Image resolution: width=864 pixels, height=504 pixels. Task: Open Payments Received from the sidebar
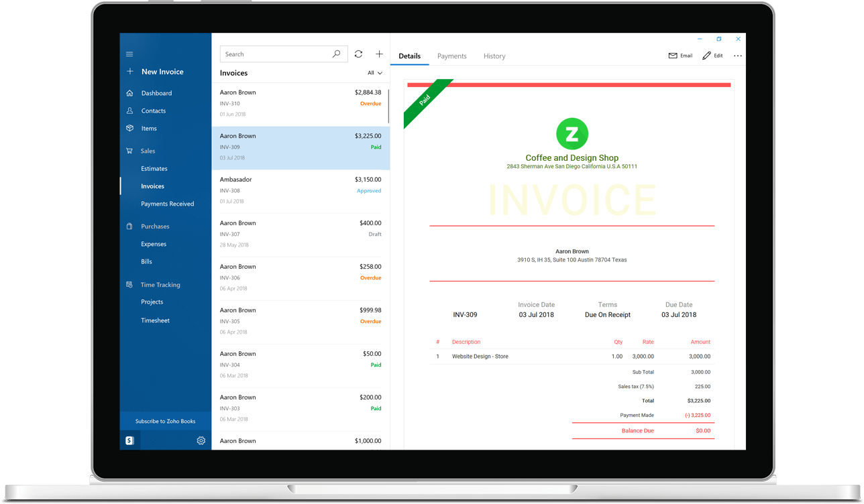point(168,203)
